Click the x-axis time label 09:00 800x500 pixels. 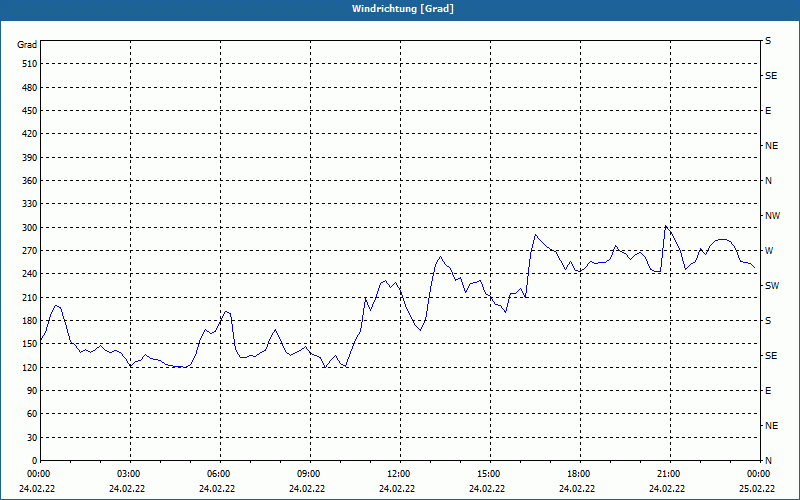click(x=307, y=474)
